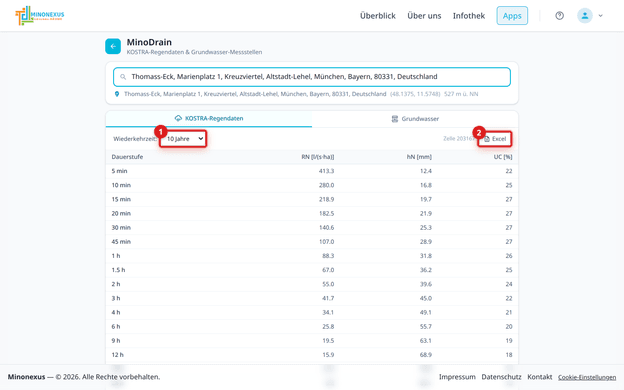Open the Apps menu button
624x390 pixels.
(512, 16)
